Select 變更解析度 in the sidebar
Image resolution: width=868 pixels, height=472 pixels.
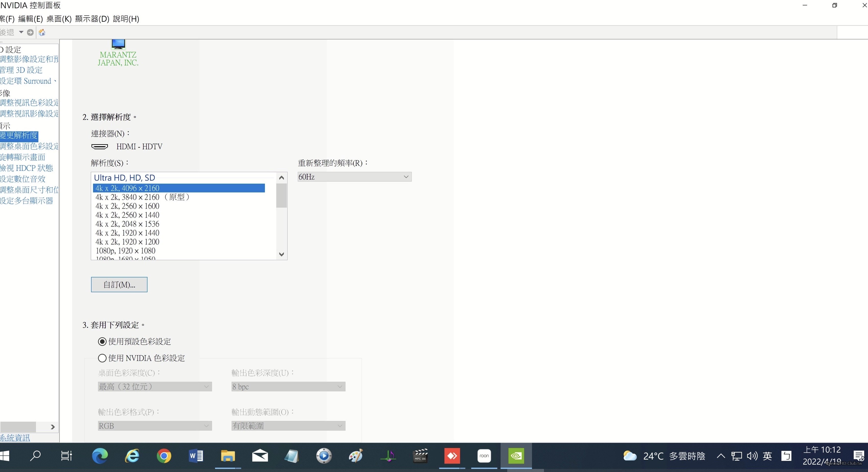coord(19,136)
